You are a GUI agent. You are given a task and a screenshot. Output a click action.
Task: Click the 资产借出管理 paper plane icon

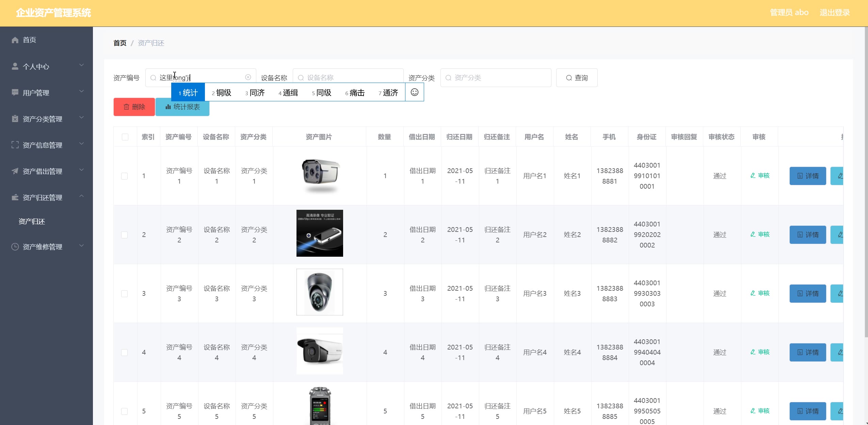[15, 171]
